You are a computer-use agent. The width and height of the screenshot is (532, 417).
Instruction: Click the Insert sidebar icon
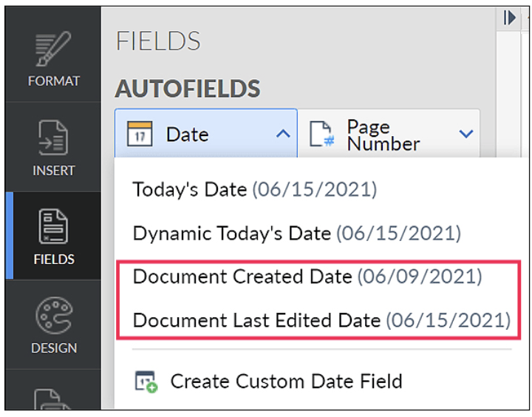(x=53, y=138)
